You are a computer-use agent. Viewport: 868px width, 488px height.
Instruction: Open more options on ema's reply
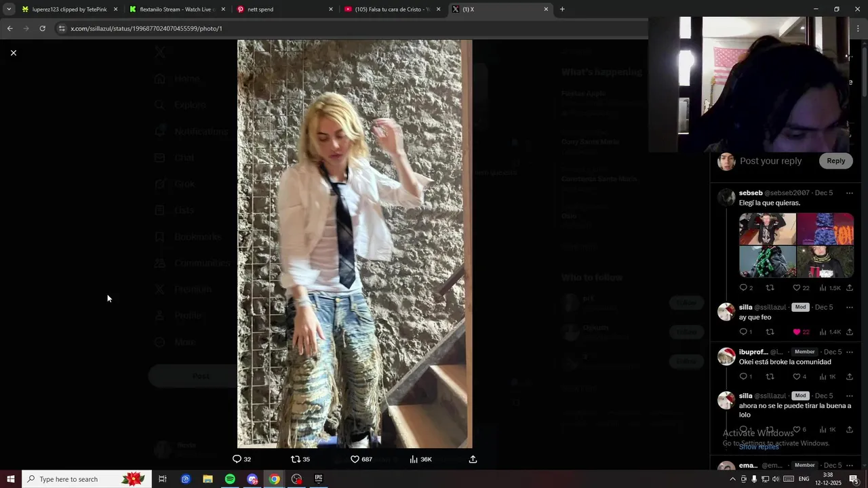(x=849, y=466)
